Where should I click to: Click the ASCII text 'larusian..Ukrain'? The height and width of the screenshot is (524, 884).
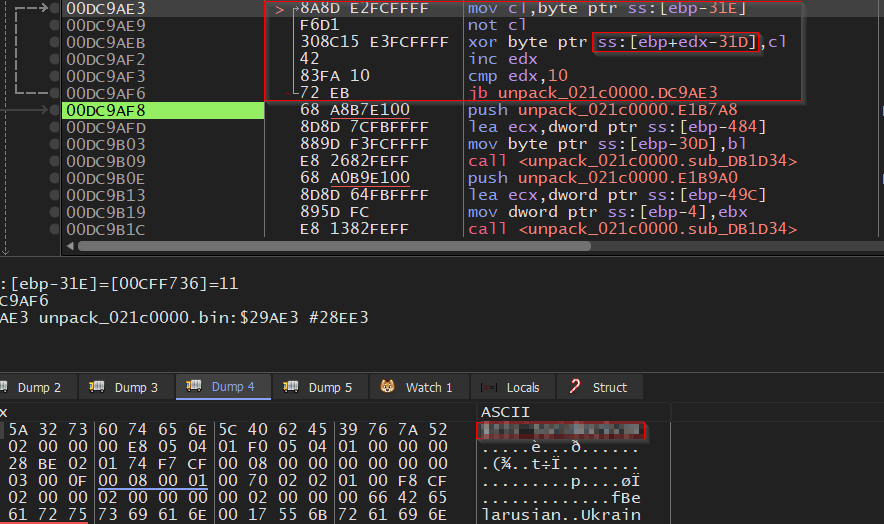click(561, 515)
